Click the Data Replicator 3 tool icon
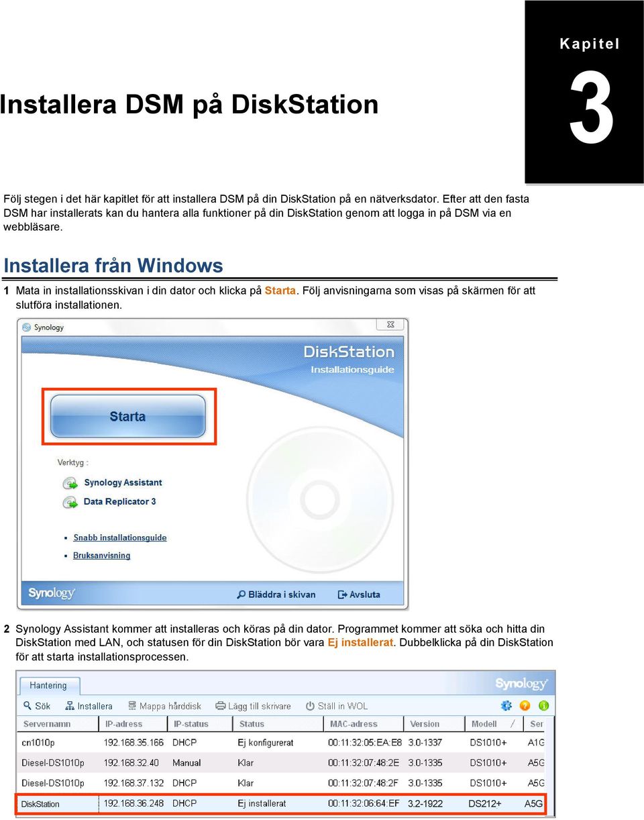Image resolution: width=644 pixels, height=820 pixels. click(x=70, y=502)
